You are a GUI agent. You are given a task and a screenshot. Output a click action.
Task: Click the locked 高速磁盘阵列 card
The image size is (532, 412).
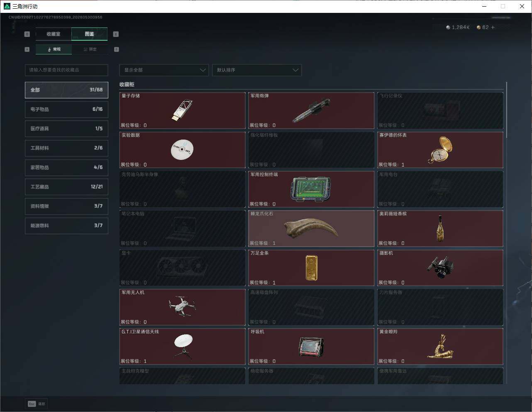311,307
